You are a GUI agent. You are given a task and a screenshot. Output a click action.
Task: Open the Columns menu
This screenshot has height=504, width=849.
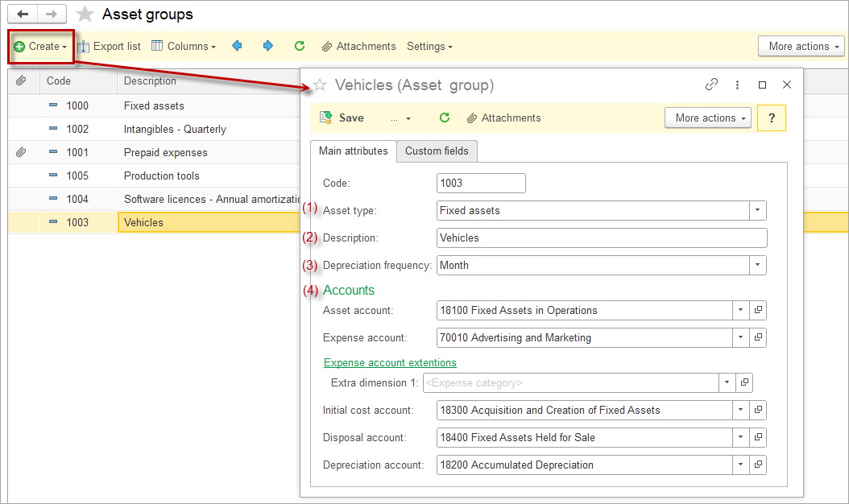(x=184, y=47)
